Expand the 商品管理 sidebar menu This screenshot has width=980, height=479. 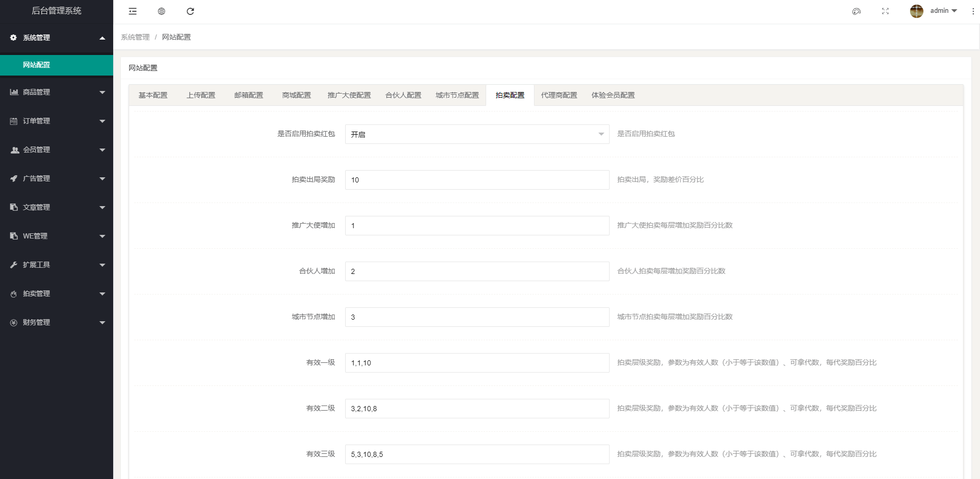57,92
